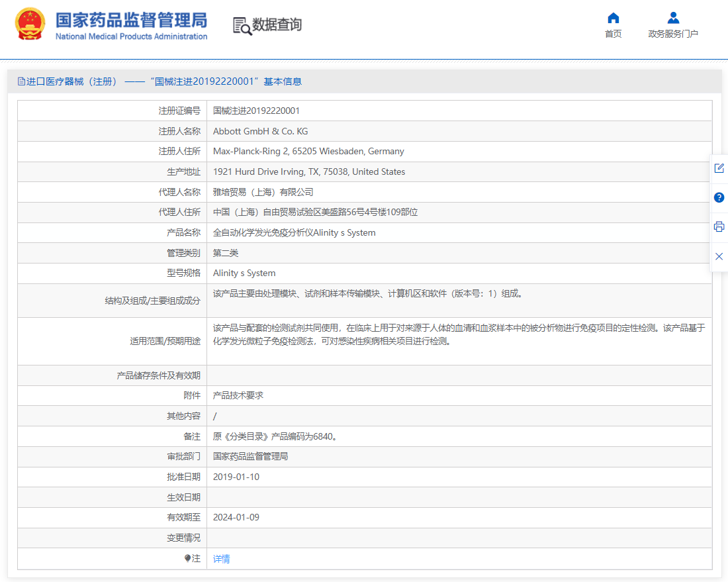Click the 注册人住所 row label

click(179, 152)
